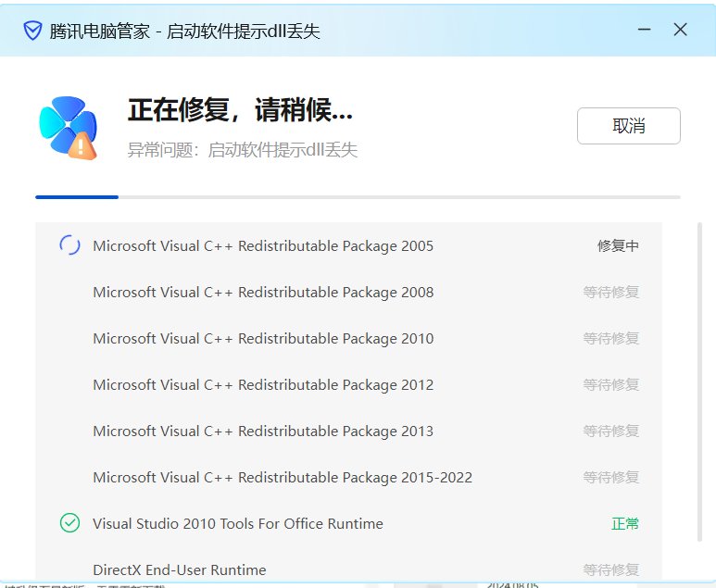This screenshot has height=588, width=716.
Task: Click 等待修复 status of Package 2013
Action: [x=611, y=431]
